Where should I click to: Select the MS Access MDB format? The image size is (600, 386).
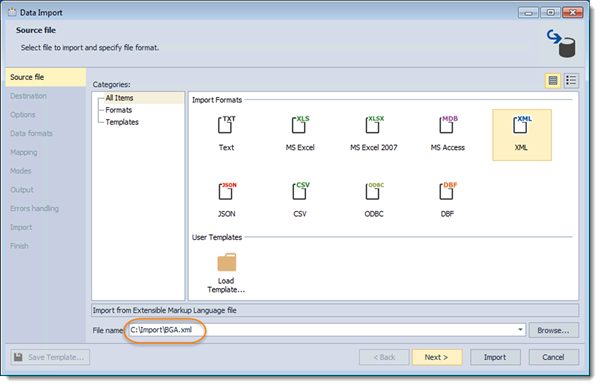click(447, 134)
